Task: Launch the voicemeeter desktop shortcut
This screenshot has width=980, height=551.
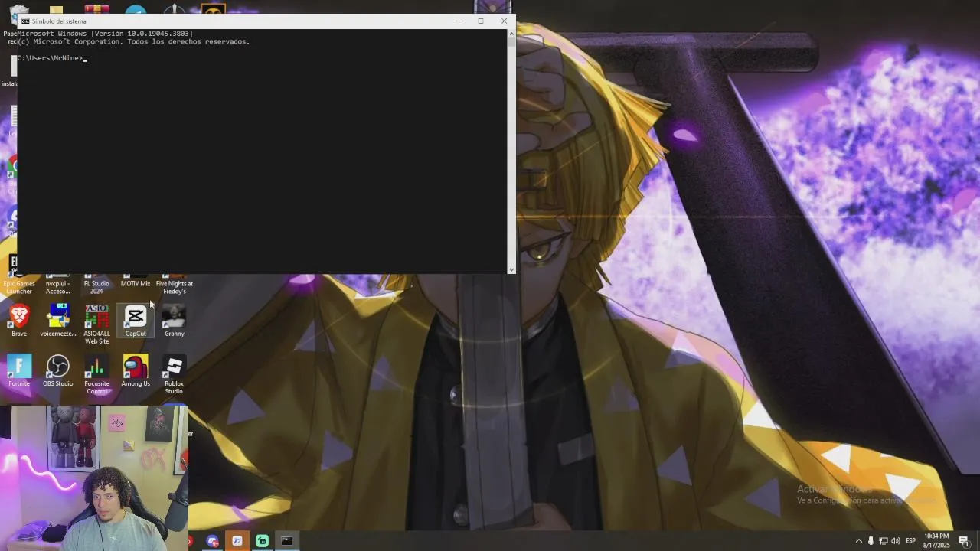Action: coord(58,320)
